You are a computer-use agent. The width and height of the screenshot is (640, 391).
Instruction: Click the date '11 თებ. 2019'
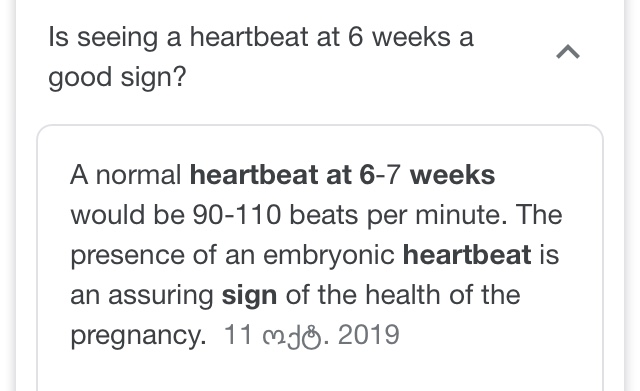(x=312, y=335)
